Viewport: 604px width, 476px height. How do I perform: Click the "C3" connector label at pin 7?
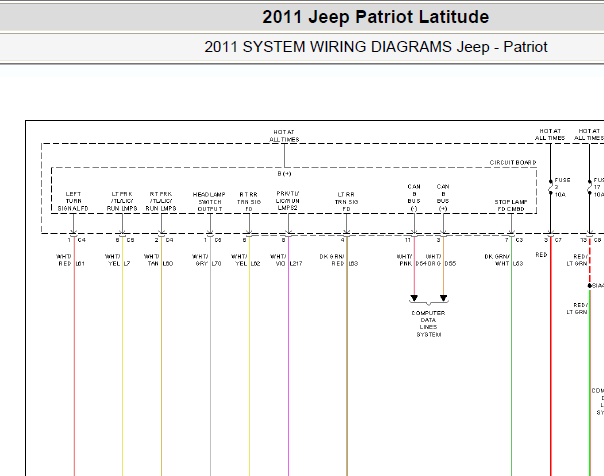(519, 240)
